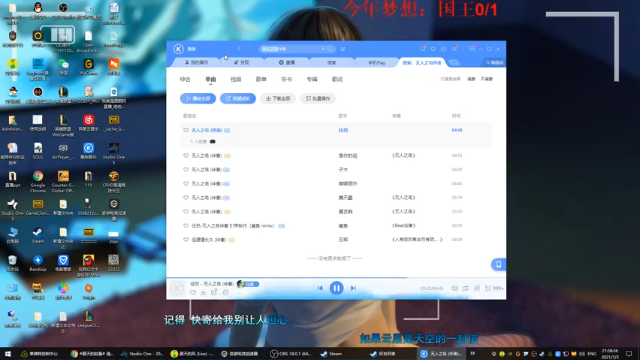Click the listen-to-identify icon beside search box
640x360 pixels.
click(343, 49)
